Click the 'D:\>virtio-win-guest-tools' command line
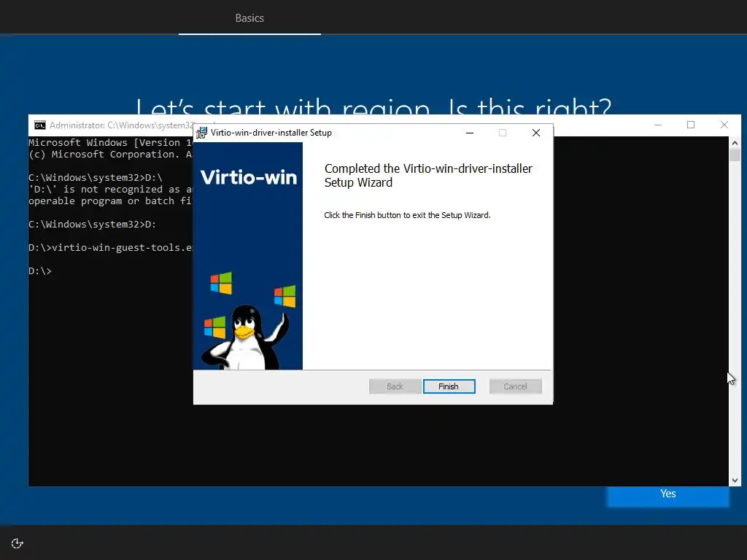 (x=111, y=248)
